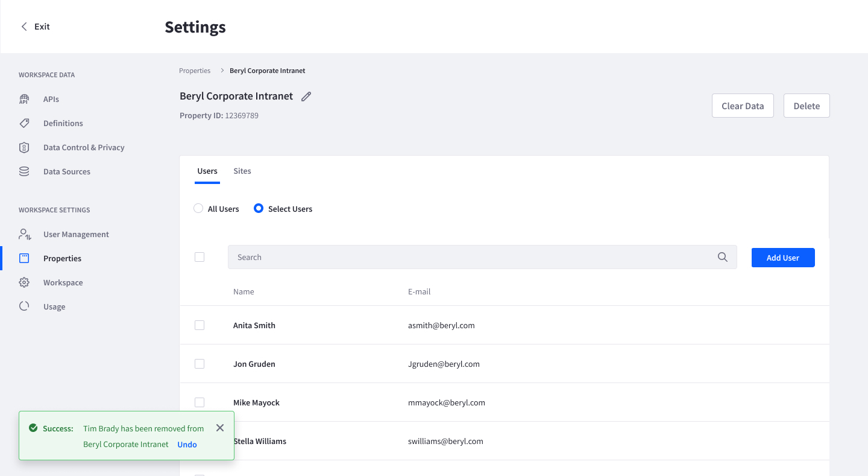Click the Usage circle icon

tap(24, 306)
